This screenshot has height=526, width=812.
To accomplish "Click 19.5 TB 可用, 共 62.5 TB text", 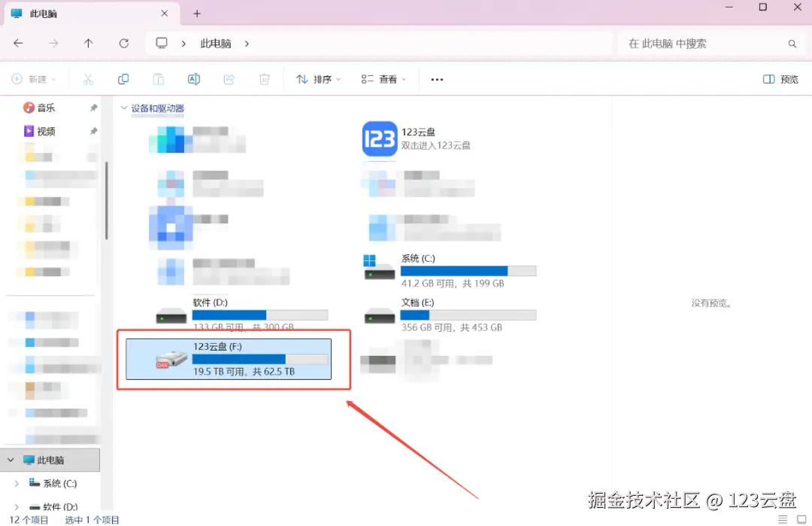I will point(244,372).
